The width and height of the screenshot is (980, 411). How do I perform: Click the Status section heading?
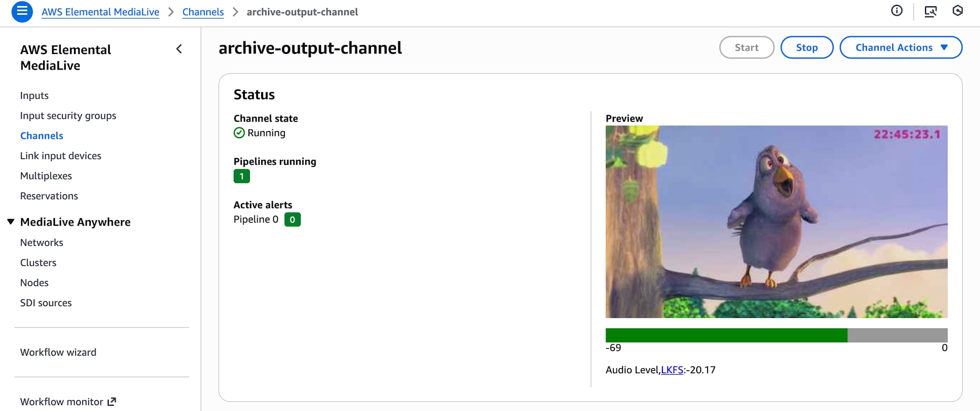pos(254,95)
